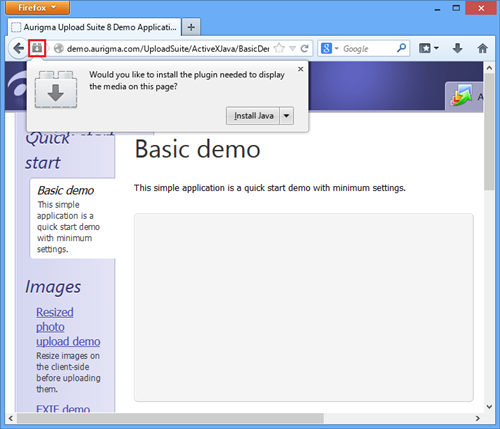Open a new tab with plus button
Screen dimensions: 500x429
[x=191, y=27]
